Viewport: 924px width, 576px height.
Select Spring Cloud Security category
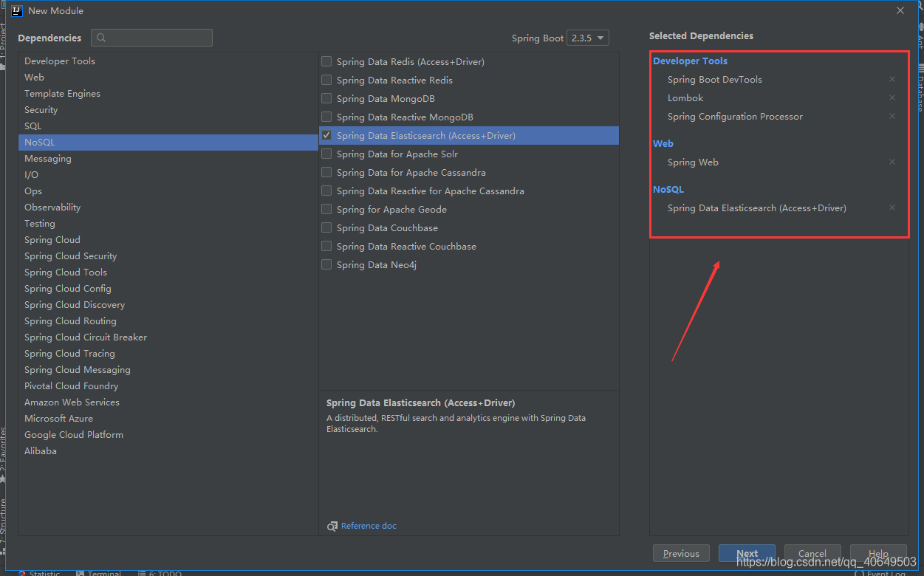pos(168,256)
